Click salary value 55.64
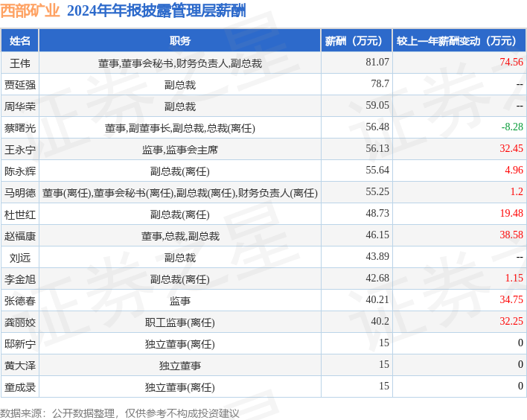This screenshot has height=420, width=527. pos(377,170)
